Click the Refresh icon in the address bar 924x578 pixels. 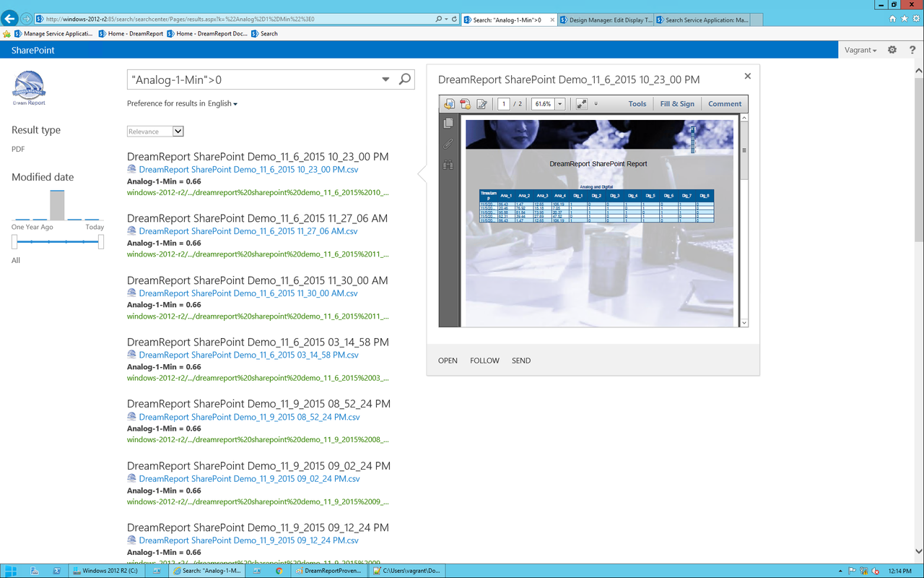tap(454, 19)
